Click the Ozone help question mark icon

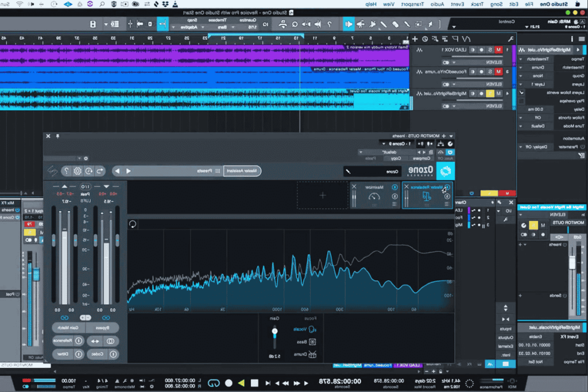pos(67,171)
